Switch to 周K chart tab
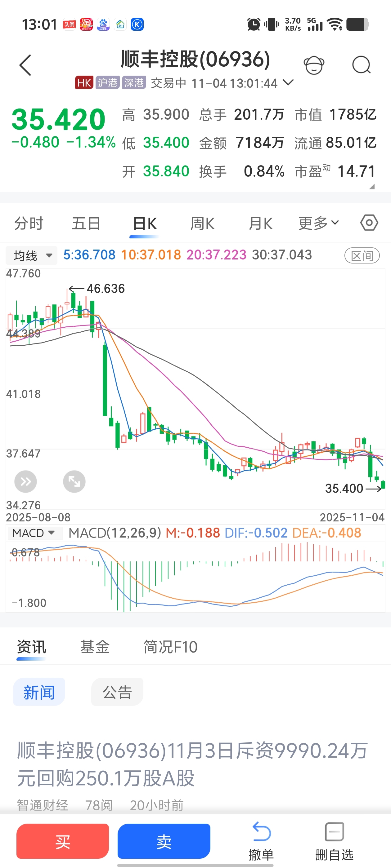391x868 pixels. 202,223
